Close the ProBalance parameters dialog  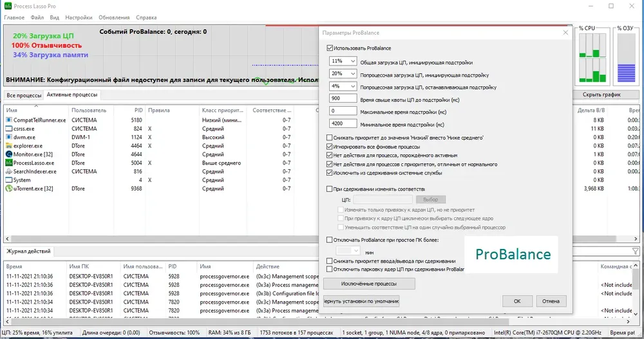coord(565,32)
